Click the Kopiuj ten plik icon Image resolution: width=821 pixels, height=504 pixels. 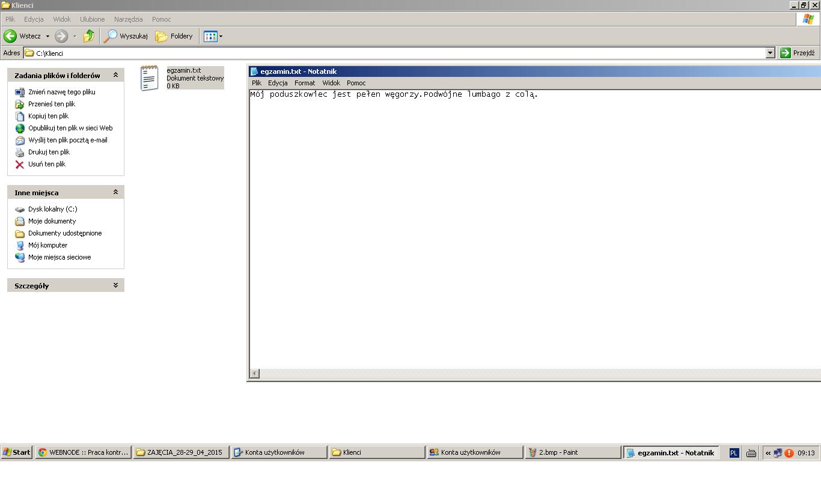[20, 116]
